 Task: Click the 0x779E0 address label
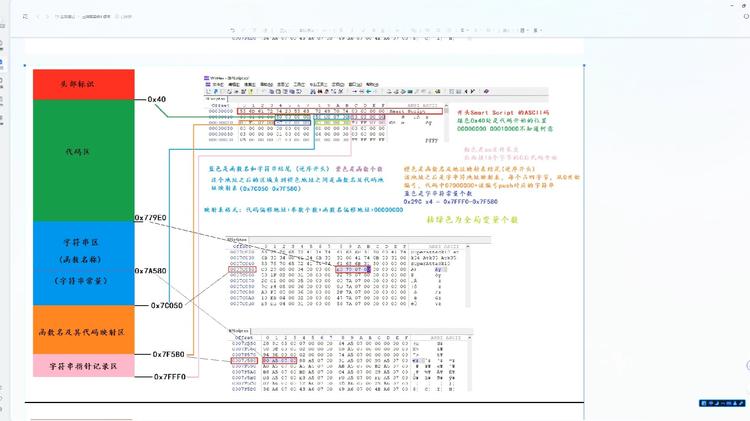click(151, 218)
